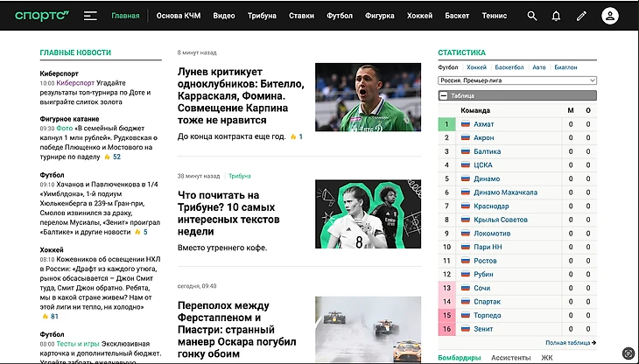Open the hamburger menu icon
The image size is (639, 364).
(90, 16)
